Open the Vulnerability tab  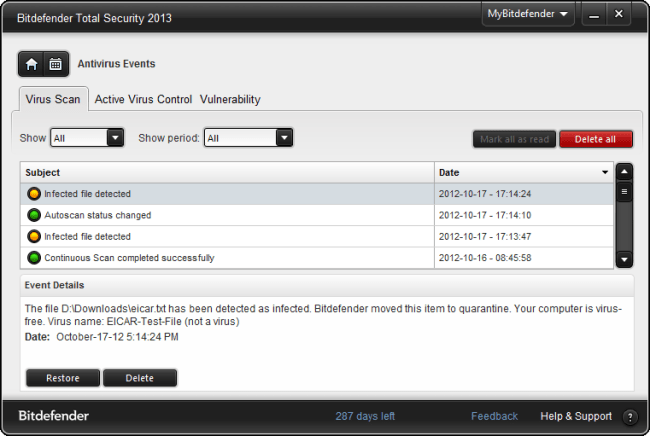click(x=230, y=99)
